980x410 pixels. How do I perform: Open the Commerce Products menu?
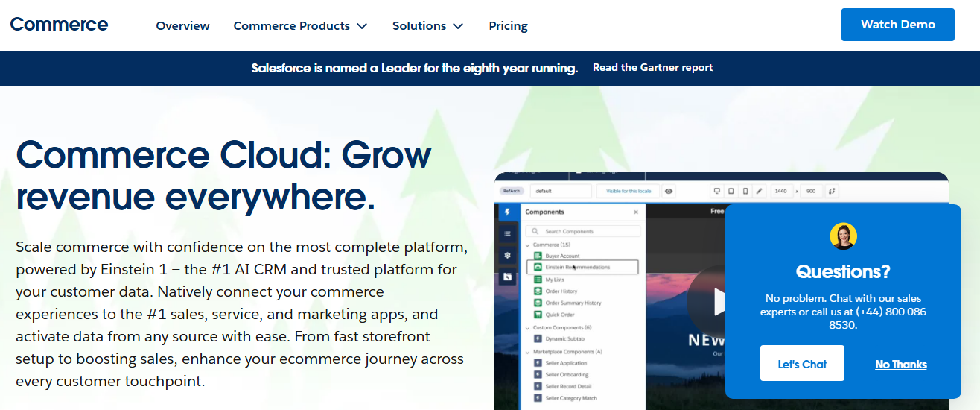click(300, 25)
